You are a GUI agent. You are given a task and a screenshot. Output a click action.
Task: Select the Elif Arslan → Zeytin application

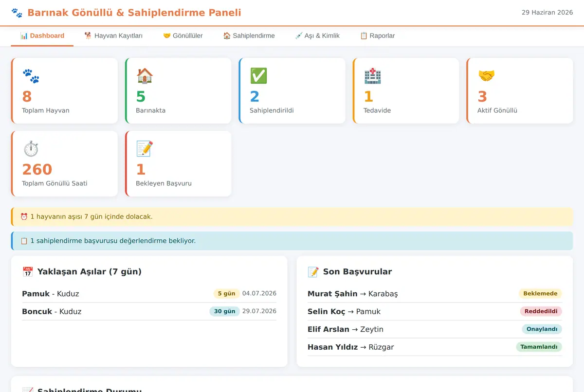[x=435, y=329]
